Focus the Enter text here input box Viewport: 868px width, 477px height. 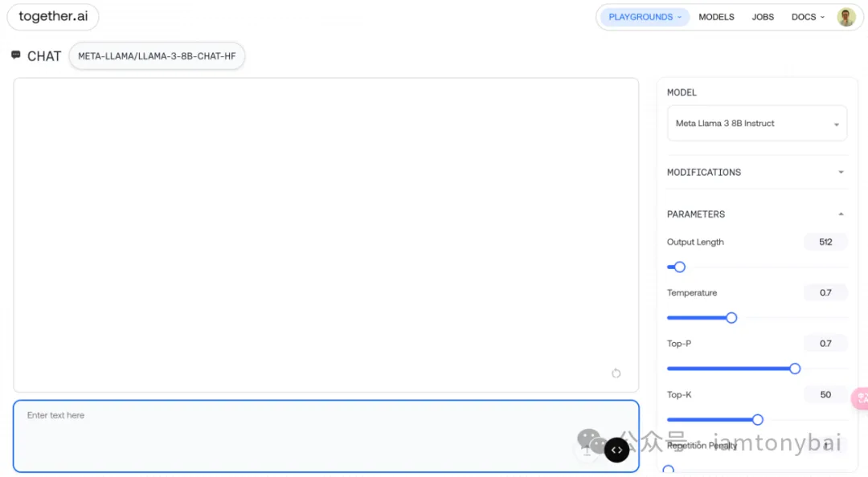[326, 436]
